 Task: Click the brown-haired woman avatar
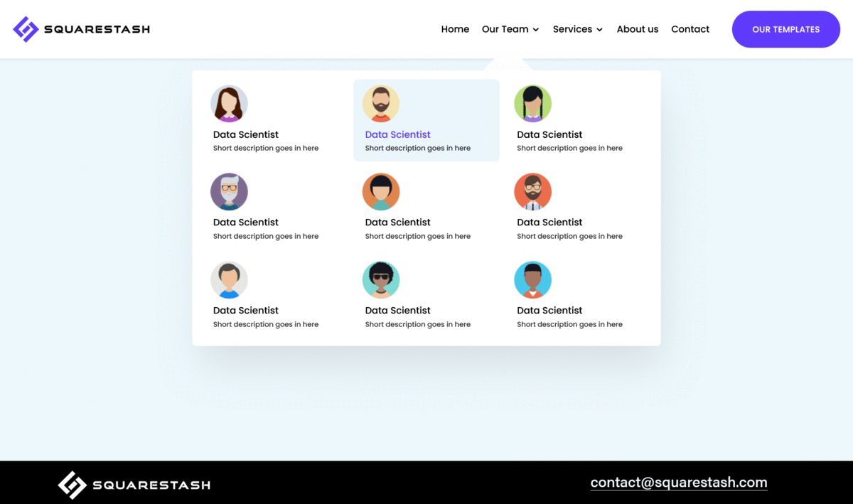point(229,104)
